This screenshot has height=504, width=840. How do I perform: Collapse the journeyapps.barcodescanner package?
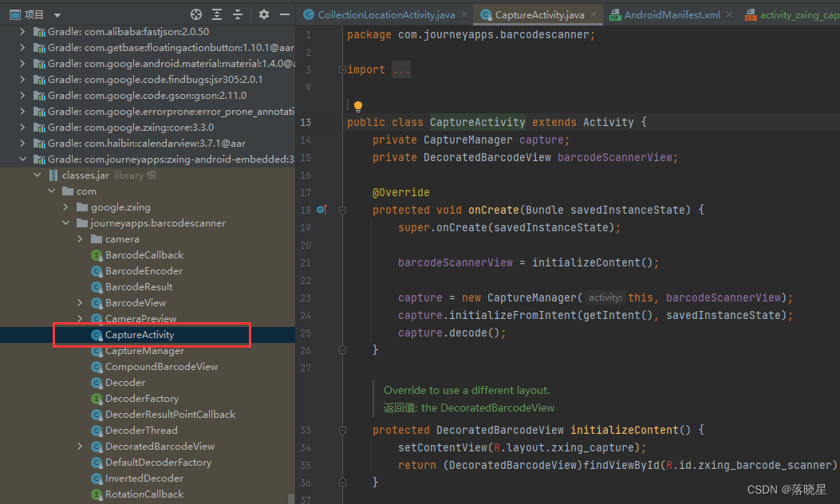[65, 222]
